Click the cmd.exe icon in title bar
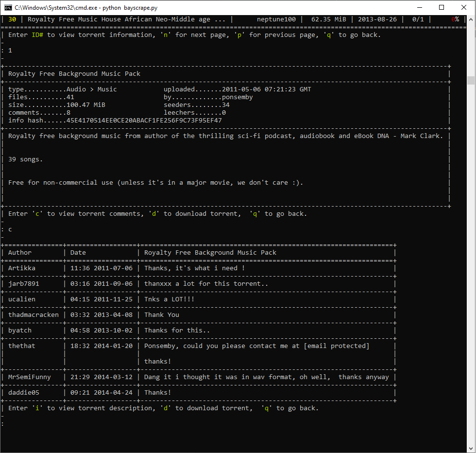Screen dimensions: 476x453 point(8,8)
